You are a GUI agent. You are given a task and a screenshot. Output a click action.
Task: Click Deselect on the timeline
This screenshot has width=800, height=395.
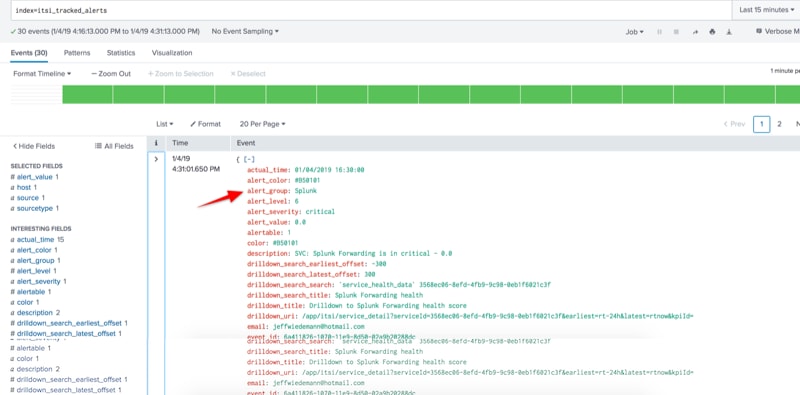point(248,73)
